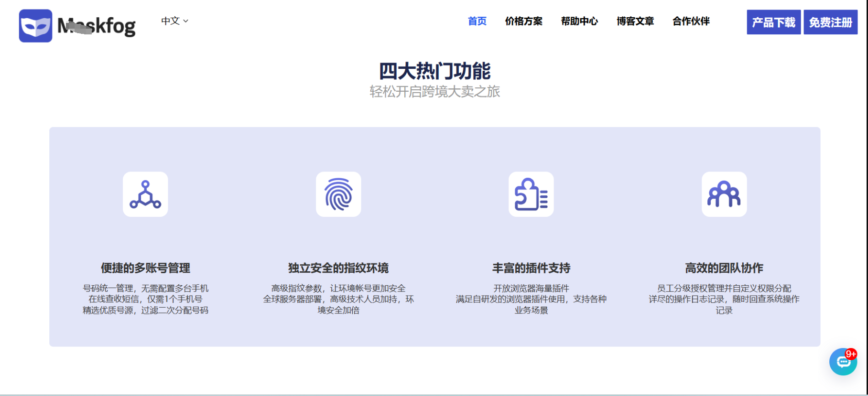Click the multi-account management network icon
Image resolution: width=868 pixels, height=396 pixels.
[x=145, y=194]
